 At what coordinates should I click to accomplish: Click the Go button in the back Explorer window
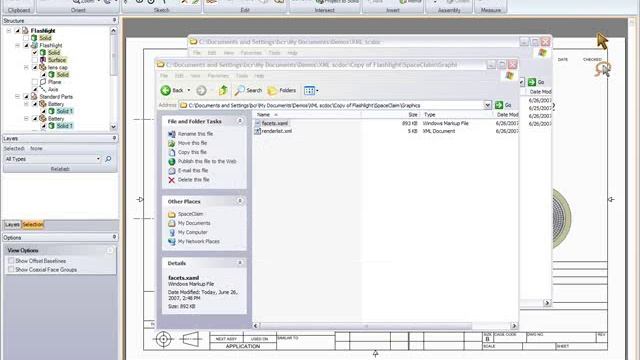536,82
